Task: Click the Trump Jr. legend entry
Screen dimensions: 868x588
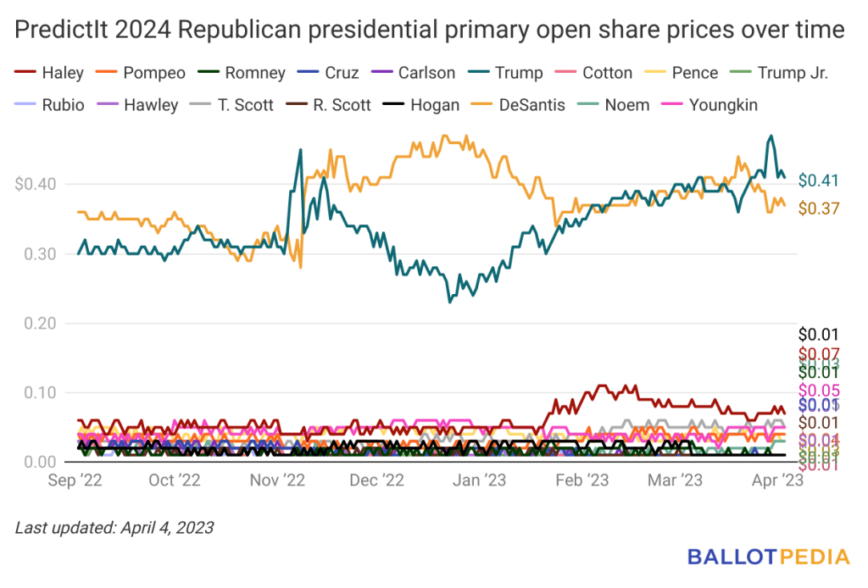Action: 780,73
